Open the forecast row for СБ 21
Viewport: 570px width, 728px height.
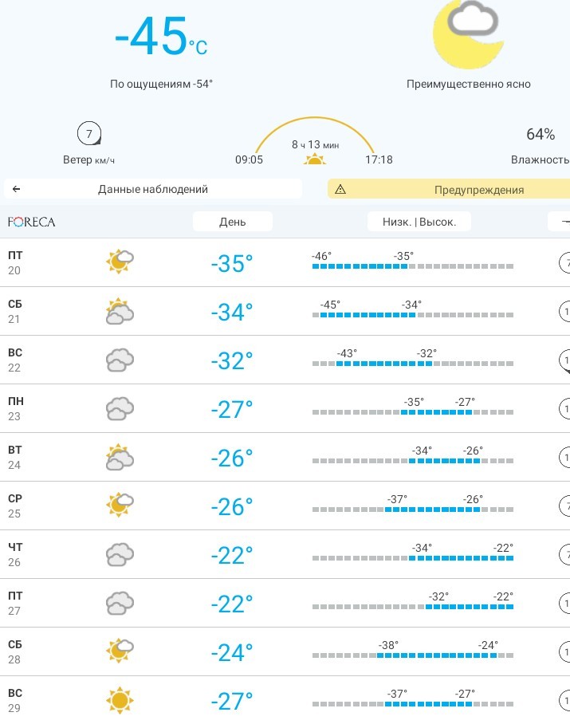click(285, 311)
